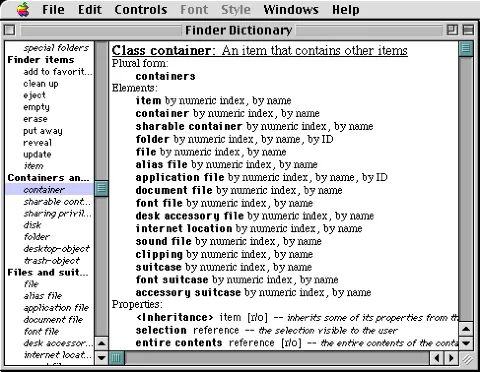Open the Apple menu
The height and width of the screenshot is (372, 480).
23,9
